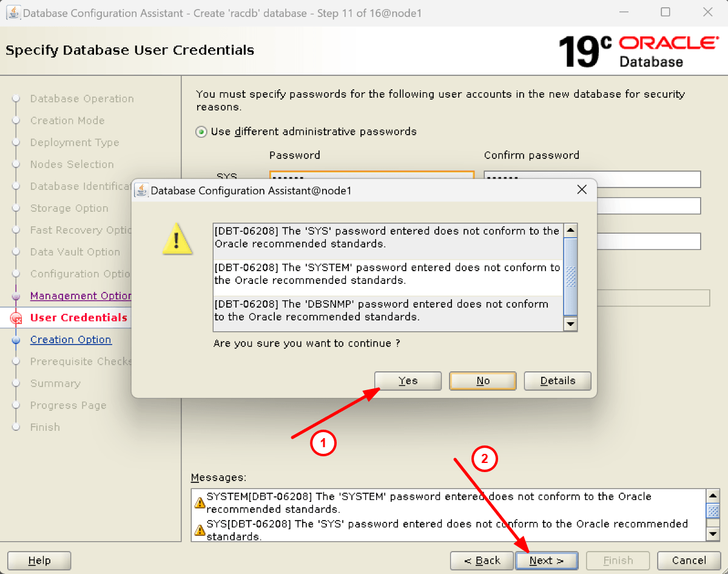Click the warning icon beside the SYS message
Image resolution: width=728 pixels, height=574 pixels.
pos(200,530)
